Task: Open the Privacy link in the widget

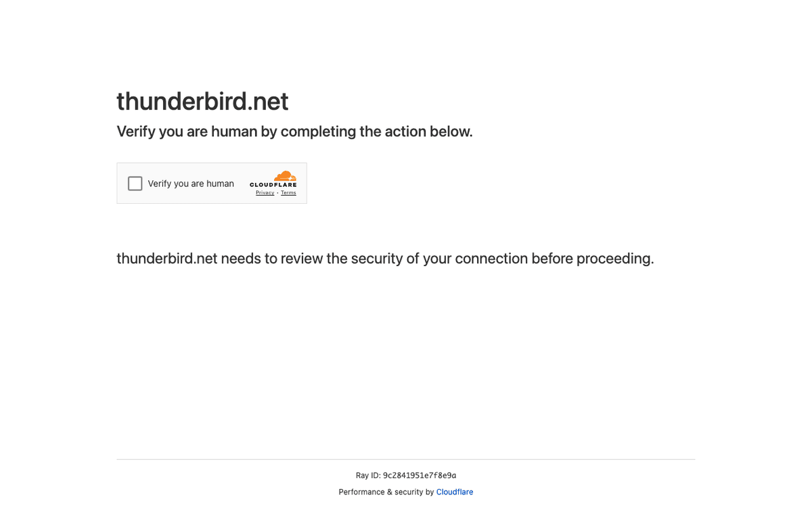Action: pyautogui.click(x=265, y=192)
